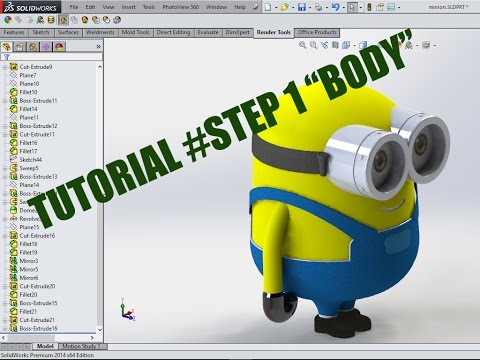The height and width of the screenshot is (360, 480).
Task: Open the PhotoView 360 menu
Action: click(181, 7)
